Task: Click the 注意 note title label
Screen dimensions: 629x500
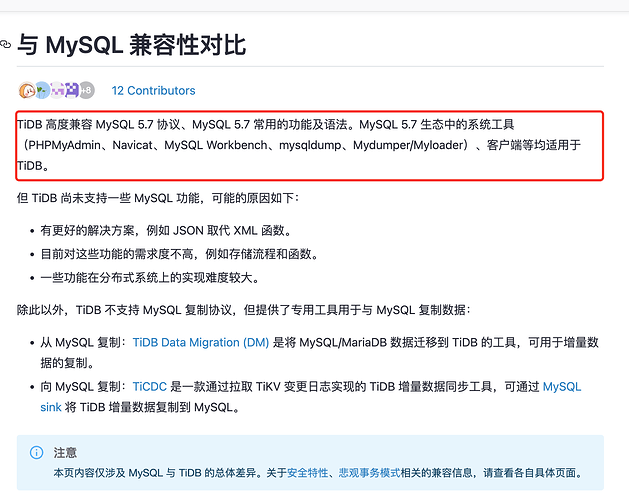Action: click(65, 453)
